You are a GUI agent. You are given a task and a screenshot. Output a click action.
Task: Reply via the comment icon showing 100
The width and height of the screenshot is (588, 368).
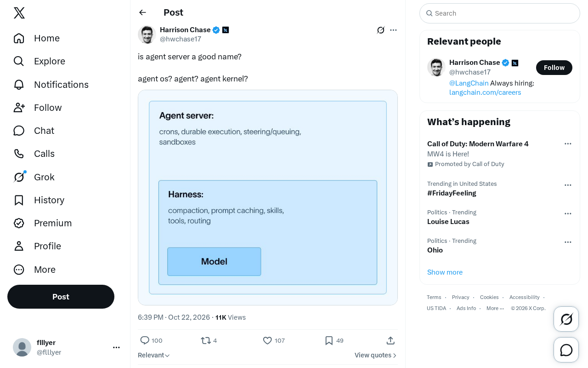click(145, 340)
